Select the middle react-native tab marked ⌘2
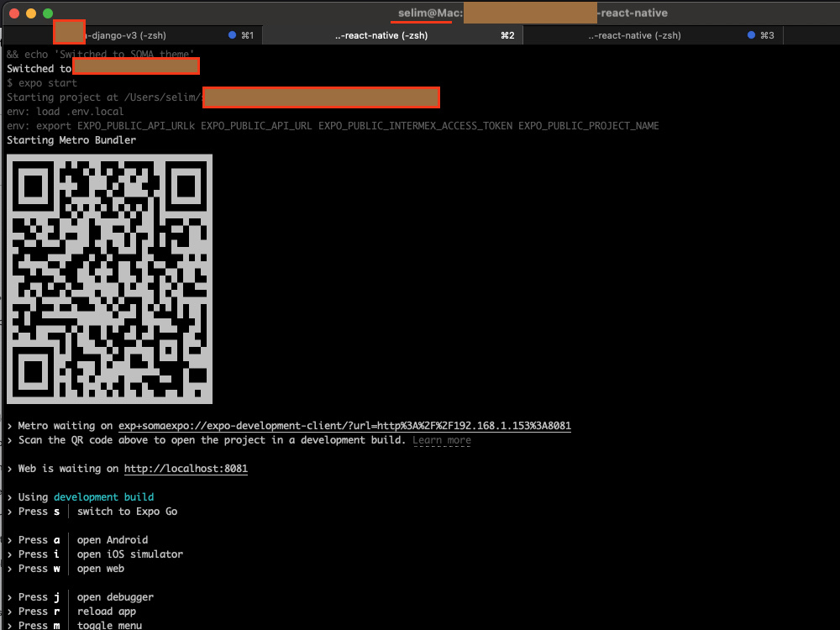The height and width of the screenshot is (630, 840). coord(392,35)
